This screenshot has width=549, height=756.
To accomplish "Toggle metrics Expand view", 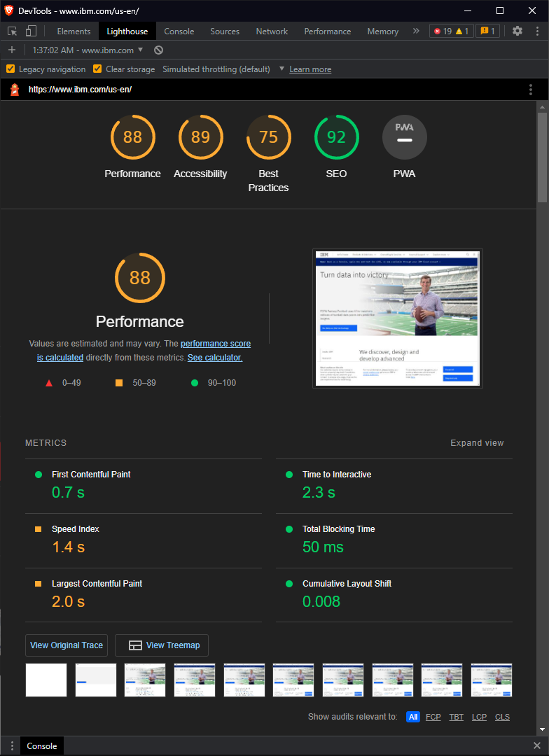I will coord(477,443).
